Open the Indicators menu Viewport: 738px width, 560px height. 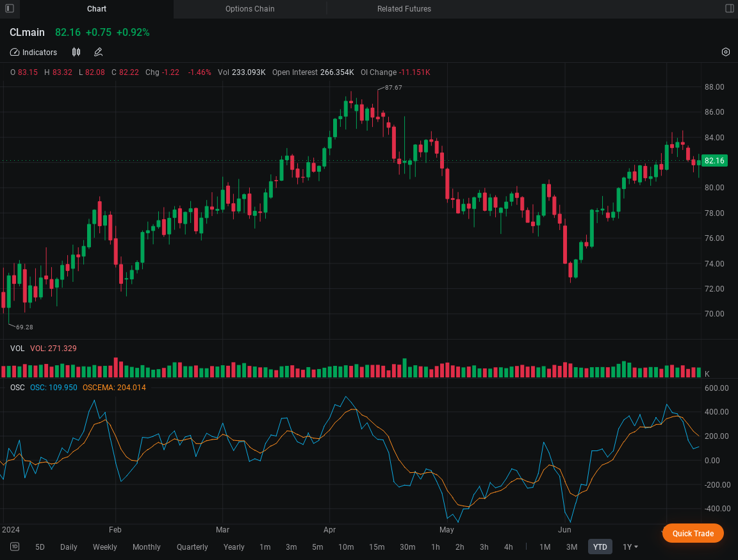click(33, 53)
